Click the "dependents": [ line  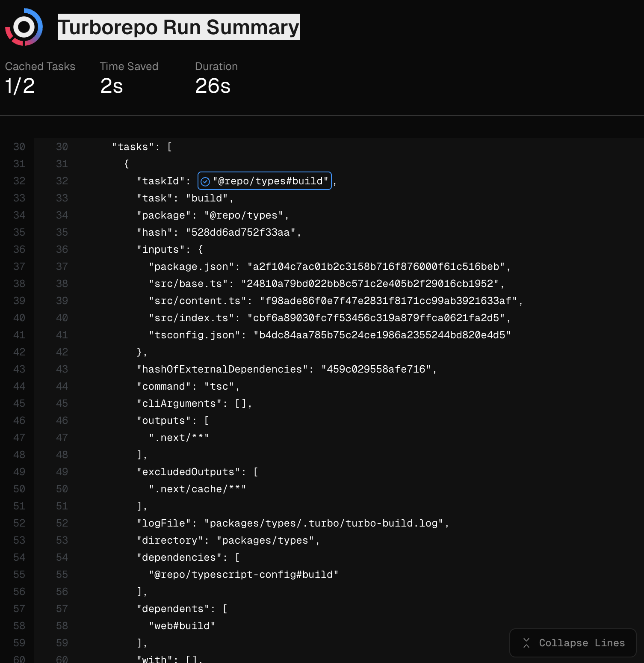tap(182, 609)
